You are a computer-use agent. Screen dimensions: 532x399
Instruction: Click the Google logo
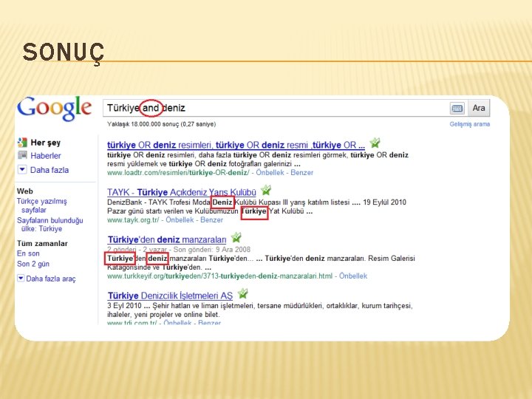tap(54, 109)
